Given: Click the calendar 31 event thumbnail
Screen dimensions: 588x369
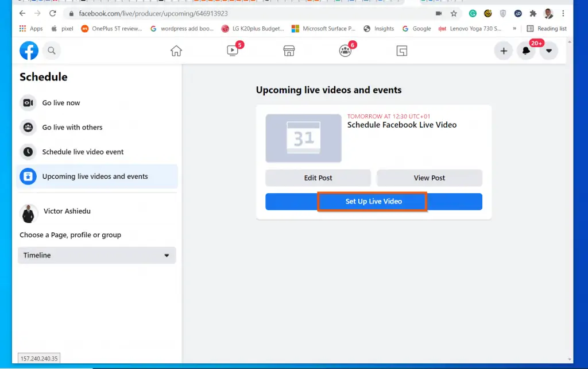Looking at the screenshot, I should 303,138.
